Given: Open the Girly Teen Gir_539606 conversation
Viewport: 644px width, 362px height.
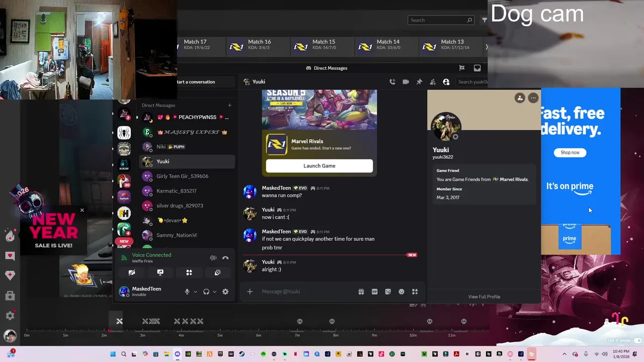Looking at the screenshot, I should coord(187,176).
